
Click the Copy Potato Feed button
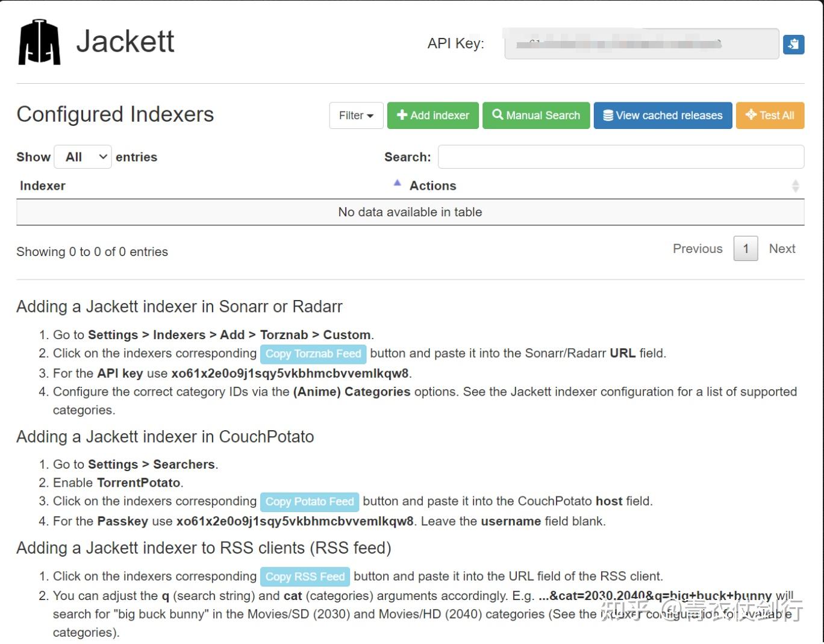point(310,501)
